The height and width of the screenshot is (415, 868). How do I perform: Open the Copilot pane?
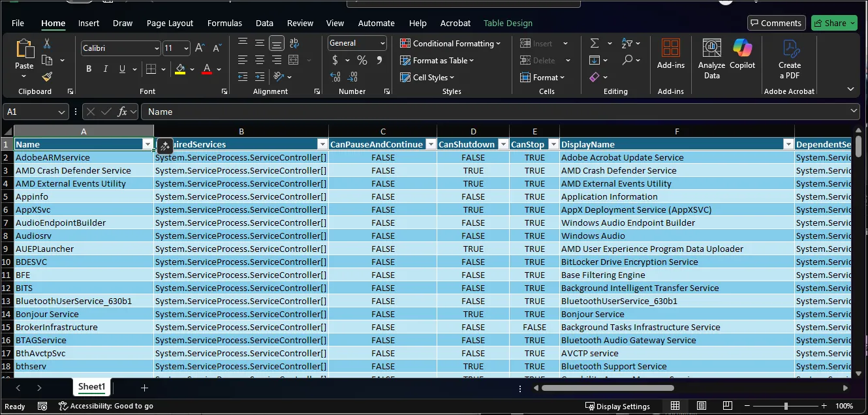(x=743, y=59)
